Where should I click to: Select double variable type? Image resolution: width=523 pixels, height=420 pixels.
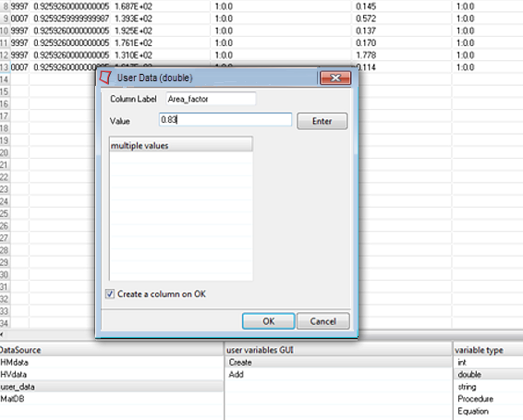(x=488, y=375)
